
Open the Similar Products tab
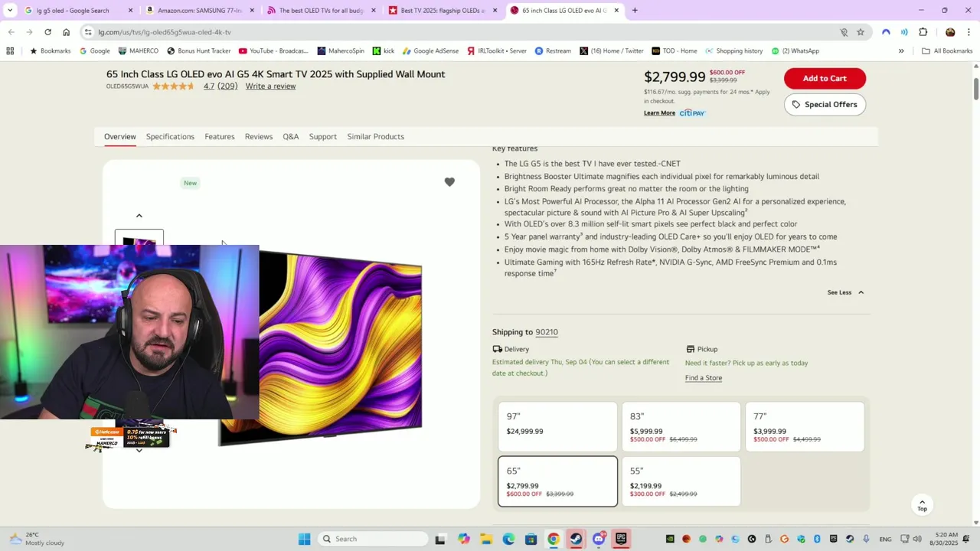click(375, 136)
